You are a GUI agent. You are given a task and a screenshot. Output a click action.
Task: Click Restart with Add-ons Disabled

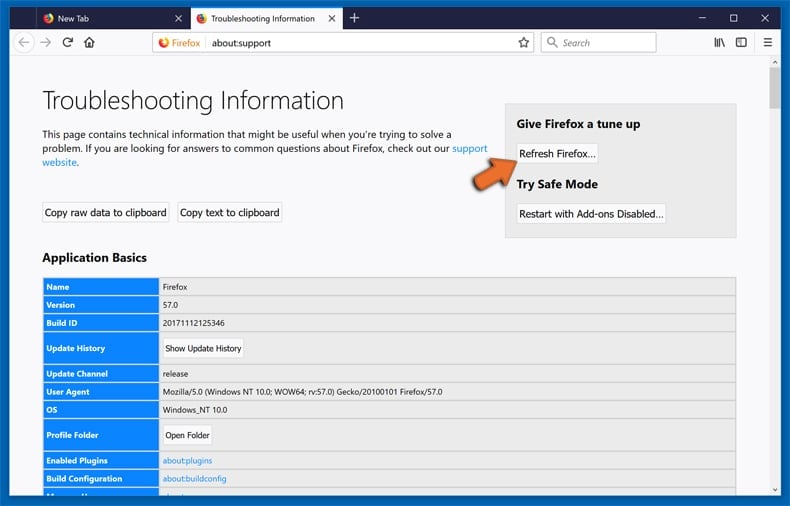[x=591, y=214]
